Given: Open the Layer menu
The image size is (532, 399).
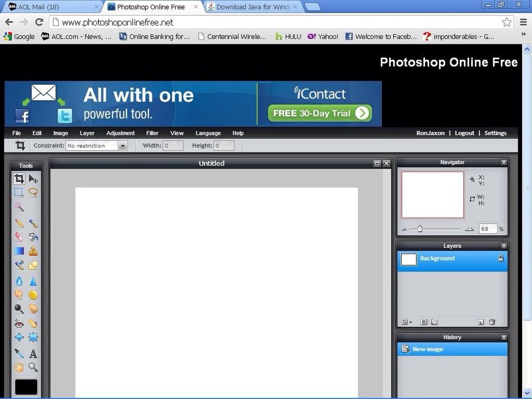Looking at the screenshot, I should [87, 133].
